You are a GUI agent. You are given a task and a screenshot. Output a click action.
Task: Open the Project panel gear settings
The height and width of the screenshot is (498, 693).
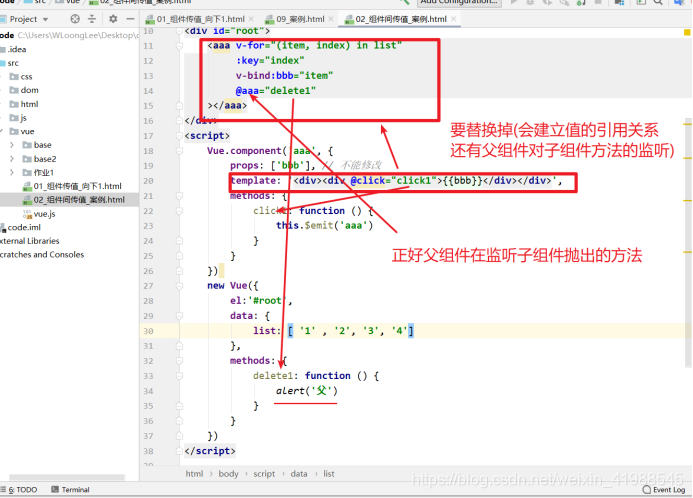tap(113, 19)
